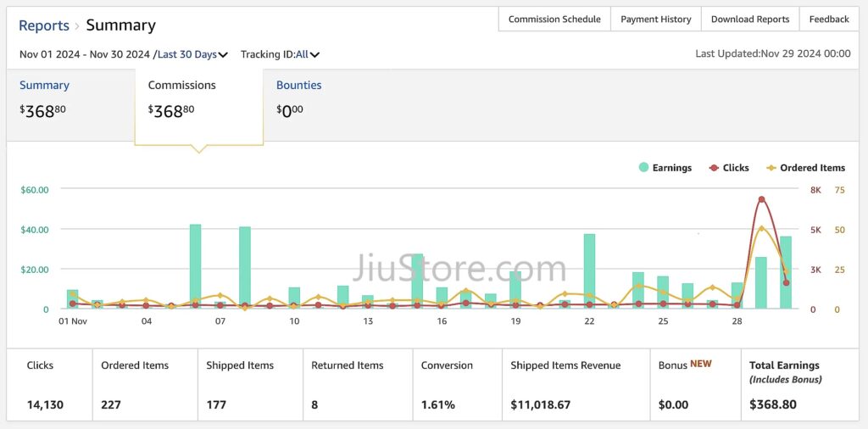Select the tallest earnings bar near Nov 06
Viewport: 868px width, 429px height.
click(x=195, y=266)
